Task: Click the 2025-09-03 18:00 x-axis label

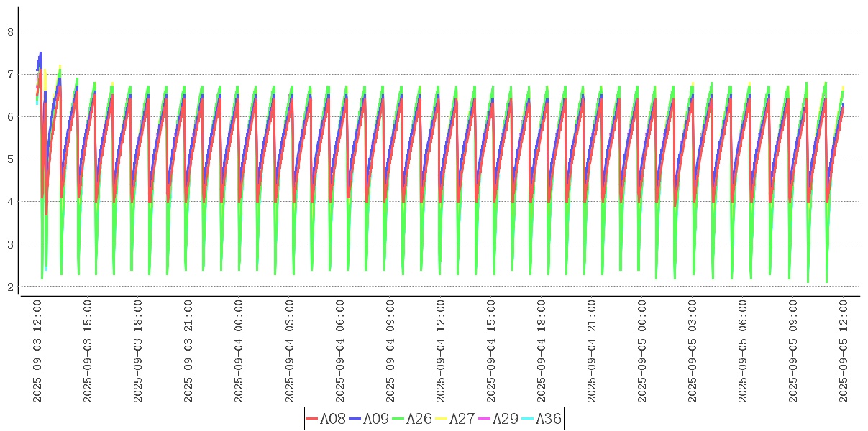Action: tap(139, 351)
